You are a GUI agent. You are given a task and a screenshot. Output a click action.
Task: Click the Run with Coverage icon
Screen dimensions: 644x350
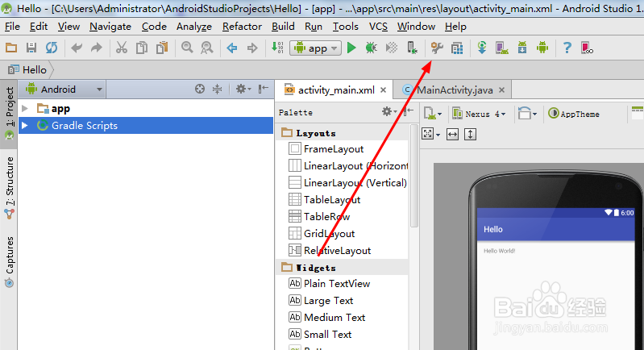(x=392, y=48)
